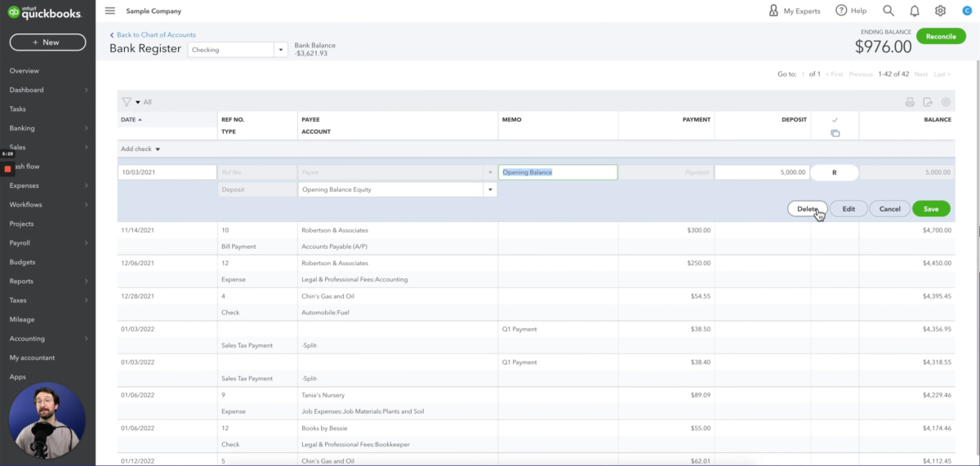Click the PAYEE column header
This screenshot has height=466, width=980.
[x=310, y=120]
